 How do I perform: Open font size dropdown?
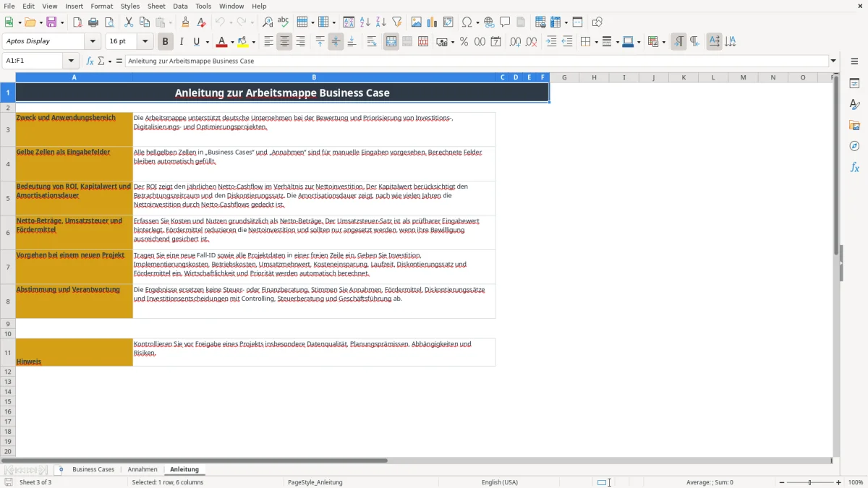click(x=145, y=41)
